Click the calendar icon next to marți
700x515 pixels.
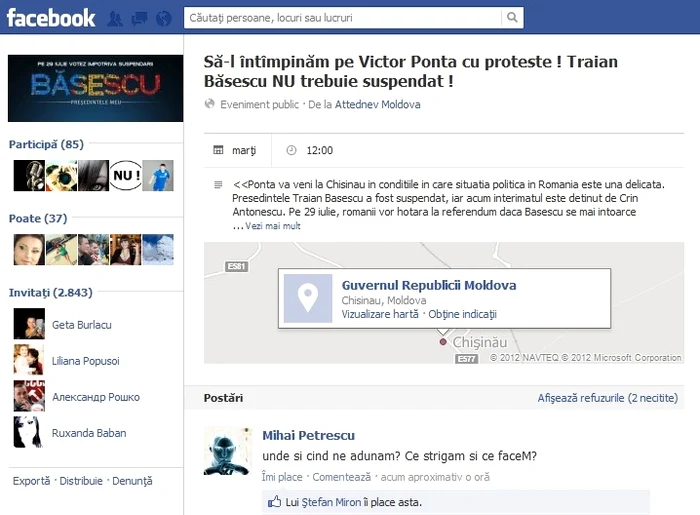click(218, 150)
